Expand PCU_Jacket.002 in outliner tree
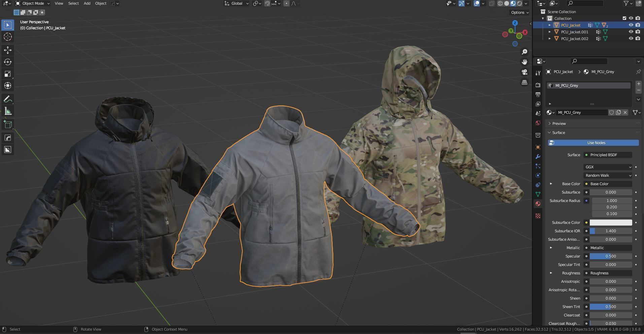Image resolution: width=644 pixels, height=334 pixels. pos(550,39)
